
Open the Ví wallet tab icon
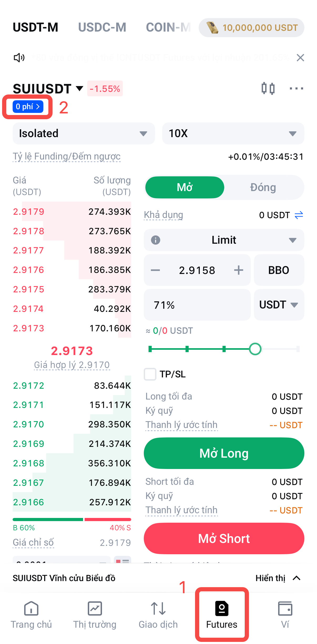[285, 609]
